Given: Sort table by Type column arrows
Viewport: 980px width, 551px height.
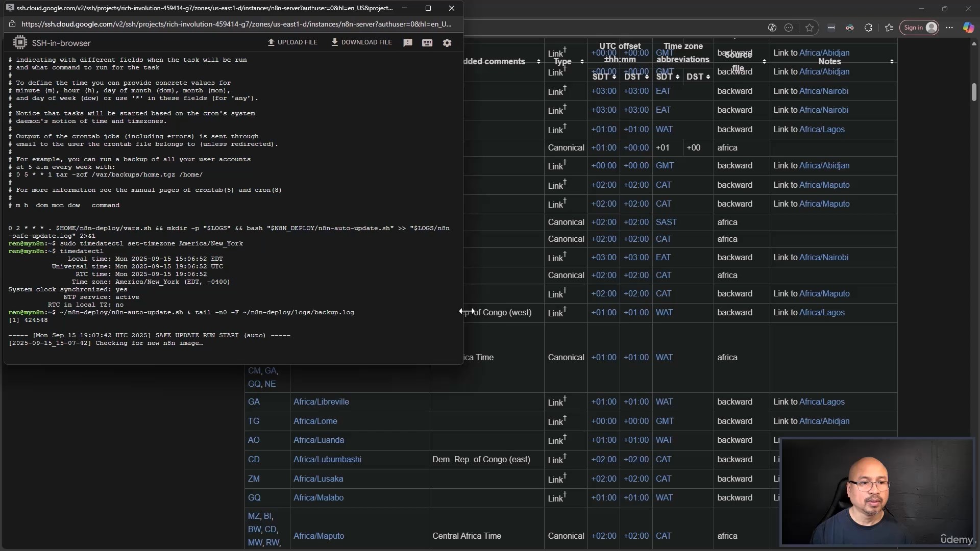Looking at the screenshot, I should (x=582, y=62).
